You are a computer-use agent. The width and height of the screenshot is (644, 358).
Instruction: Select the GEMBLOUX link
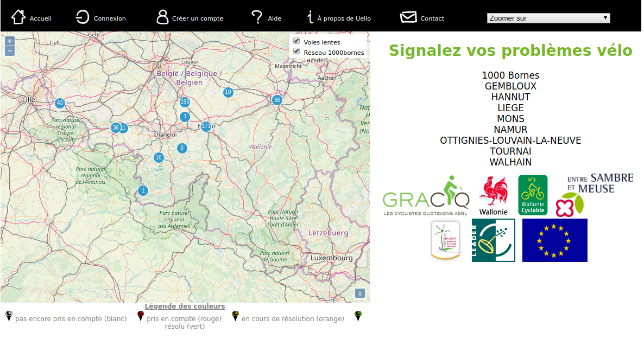(510, 86)
